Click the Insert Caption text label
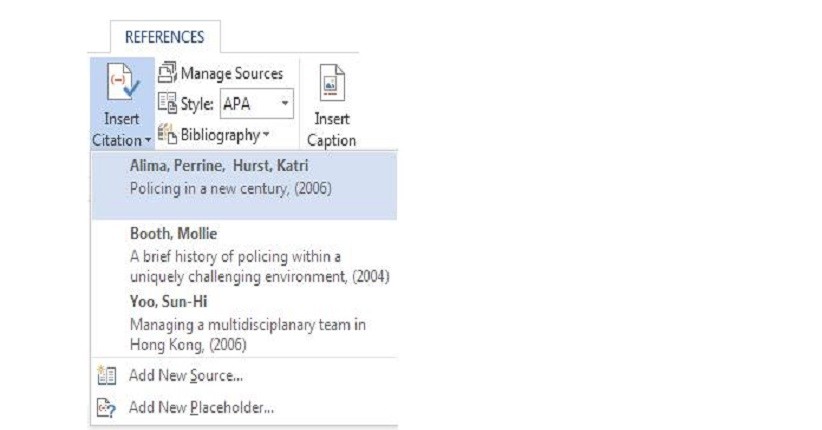Screen dimensions: 822x430 click(332, 129)
